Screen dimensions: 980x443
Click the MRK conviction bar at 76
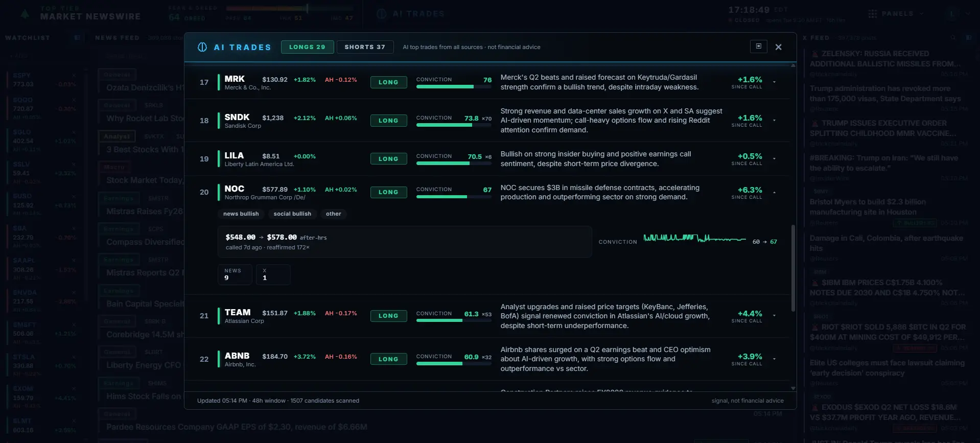click(x=454, y=87)
